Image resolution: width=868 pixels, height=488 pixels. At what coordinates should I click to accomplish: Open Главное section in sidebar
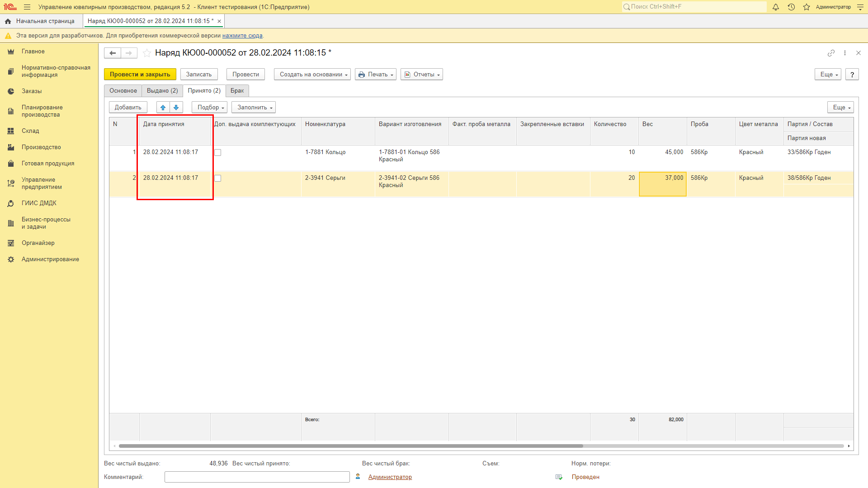click(33, 52)
